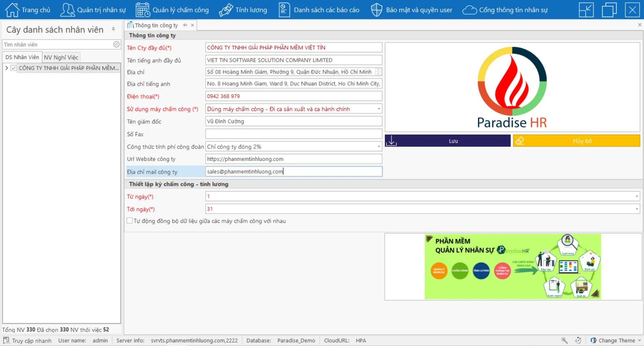Pin the Thông tin công ty tab

click(x=185, y=25)
